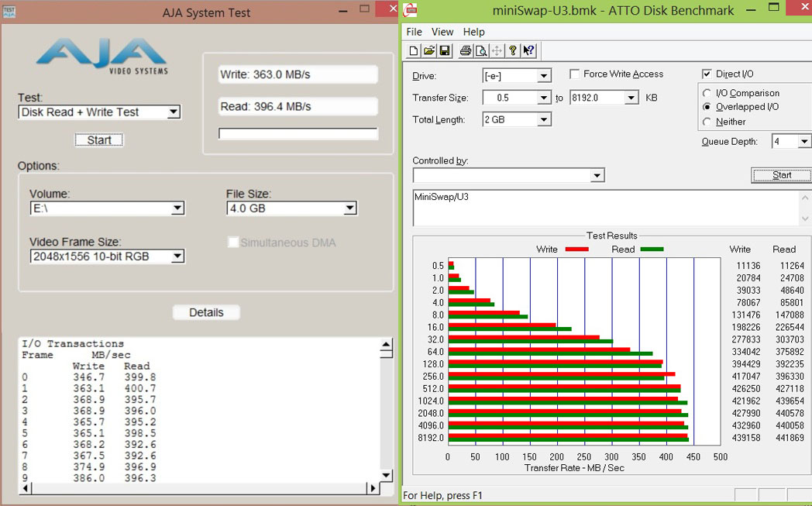Click the ATTO Disk Benchmark title bar icon
Image resolution: width=812 pixels, height=506 pixels.
click(410, 10)
